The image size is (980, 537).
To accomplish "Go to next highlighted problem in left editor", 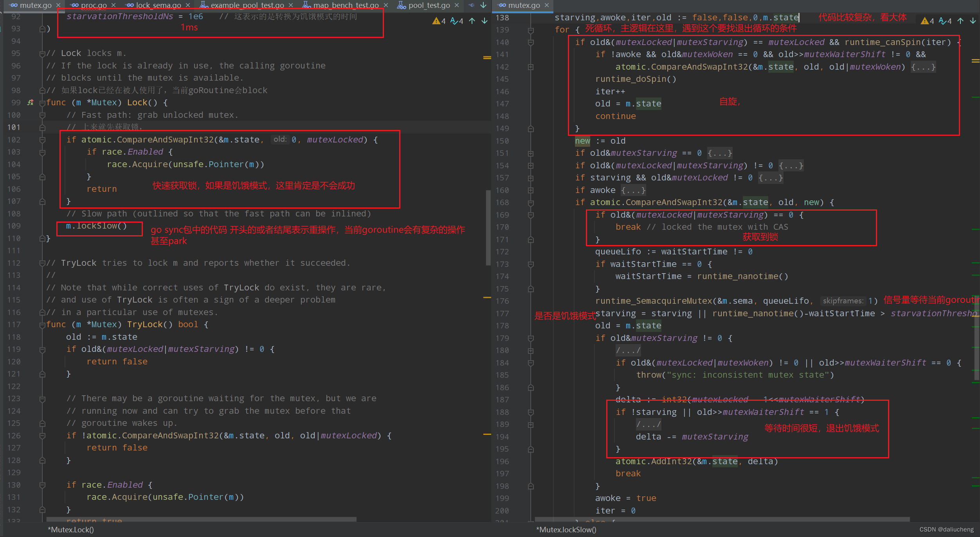I will point(485,21).
